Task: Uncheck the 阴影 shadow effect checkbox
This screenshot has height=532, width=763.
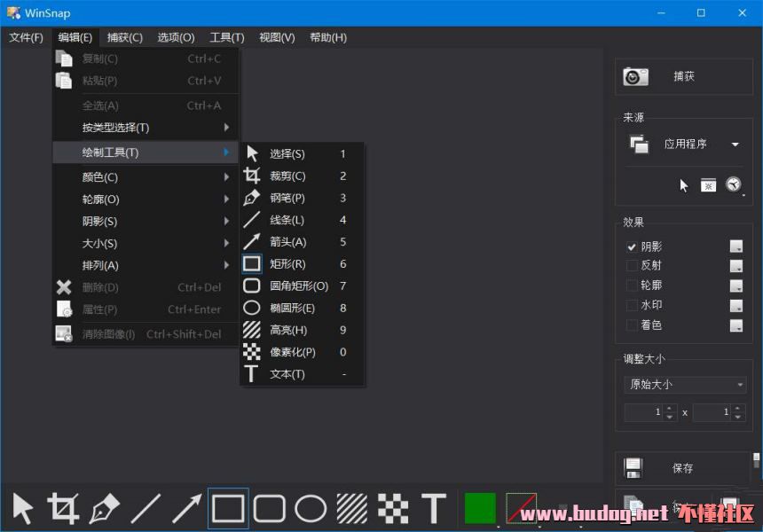Action: click(632, 247)
